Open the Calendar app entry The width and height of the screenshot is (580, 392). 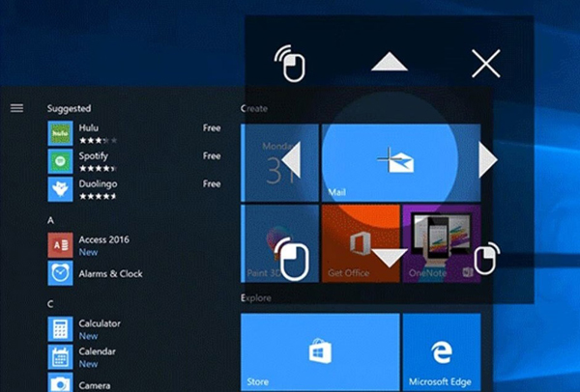(x=61, y=357)
